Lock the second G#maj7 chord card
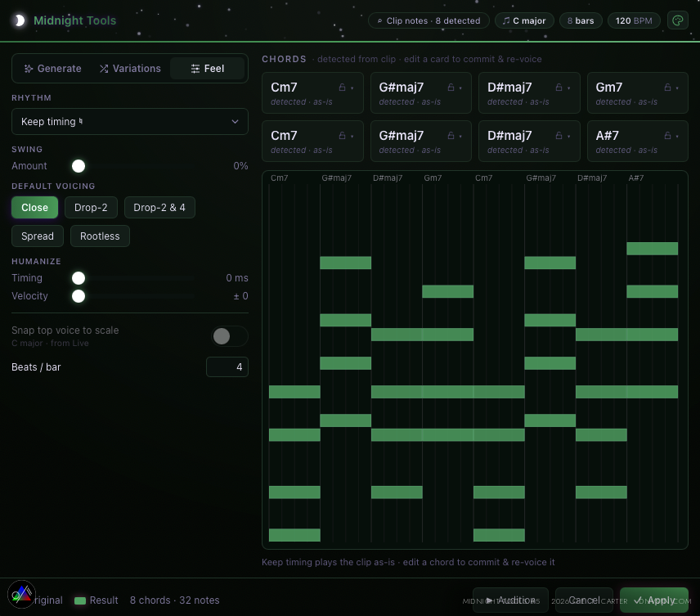The width and height of the screenshot is (700, 616). click(x=451, y=136)
